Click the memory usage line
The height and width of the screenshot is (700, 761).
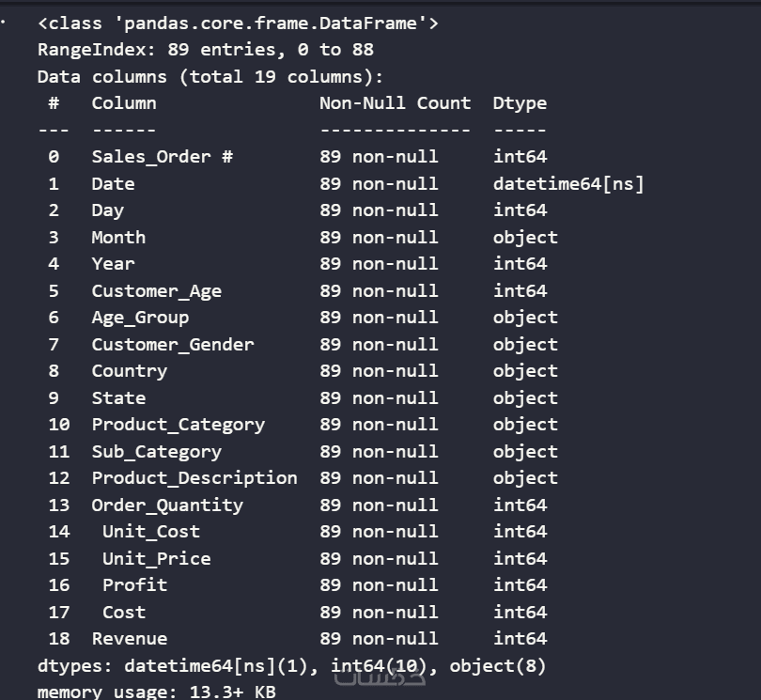(157, 692)
